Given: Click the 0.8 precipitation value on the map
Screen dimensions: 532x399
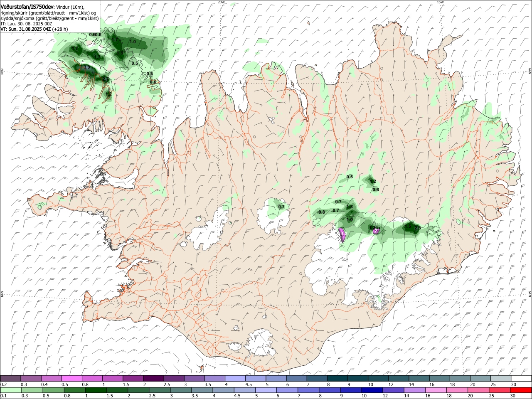Looking at the screenshot, I should point(321,212).
